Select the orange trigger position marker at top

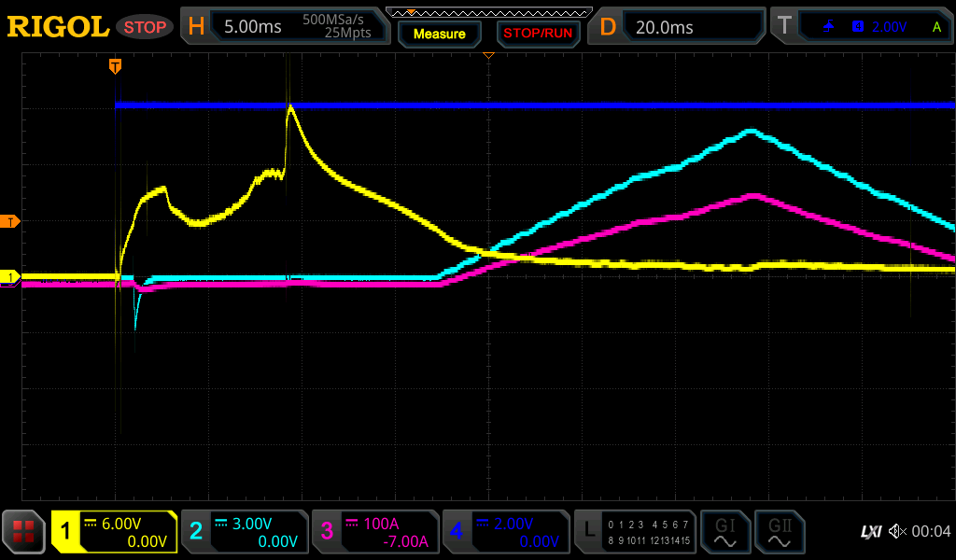click(115, 65)
